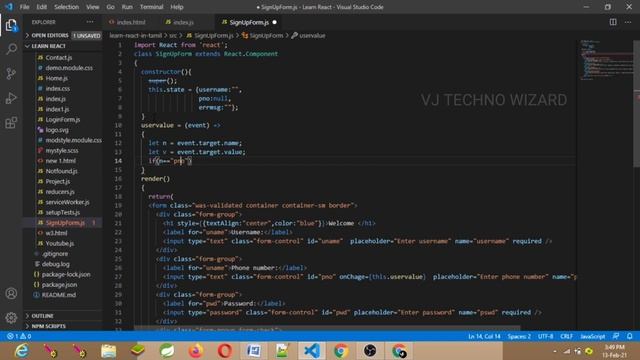The height and width of the screenshot is (360, 640).
Task: Open the Help menu
Action: [177, 7]
